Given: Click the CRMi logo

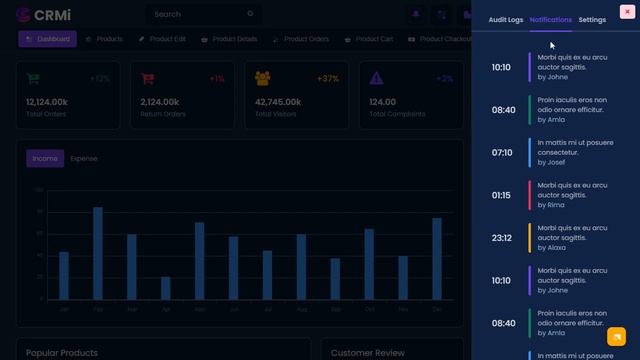Looking at the screenshot, I should (43, 15).
